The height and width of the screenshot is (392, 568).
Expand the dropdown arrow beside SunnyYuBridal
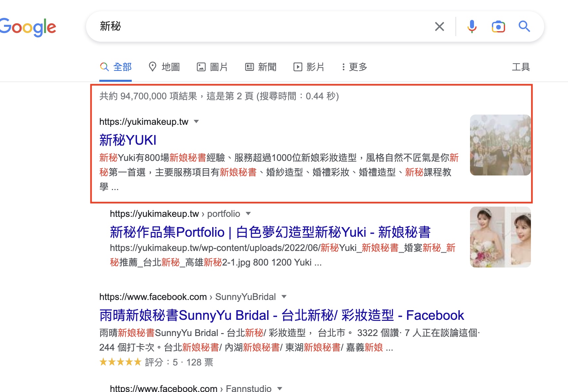[284, 297]
